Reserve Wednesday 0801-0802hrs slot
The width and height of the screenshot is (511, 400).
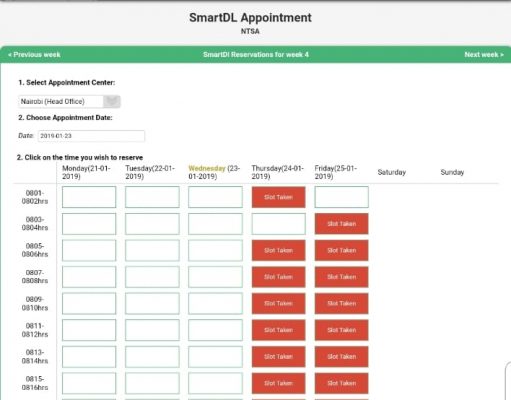point(215,197)
